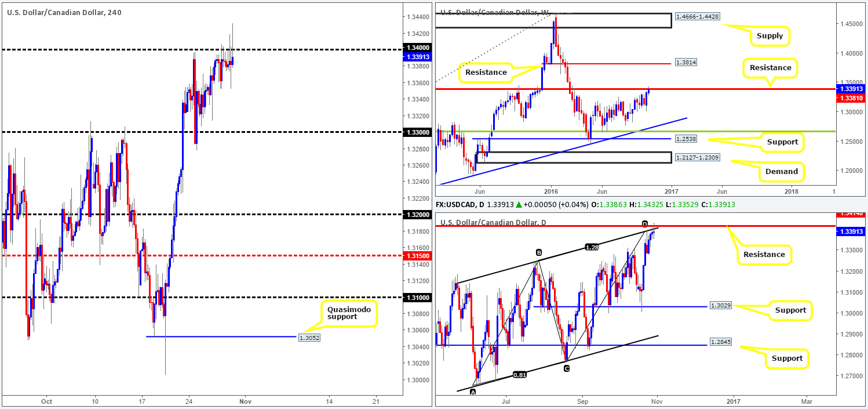Viewport: 868px width, 409px height.
Task: Click the pattern point 'A' marker
Action: [472, 392]
